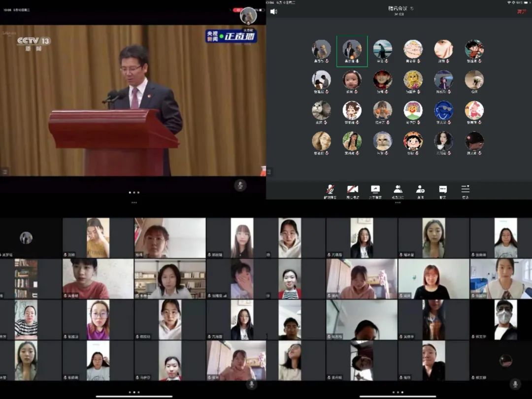
Task: Select the black-and-white couple photo avatar
Action: tap(321, 80)
